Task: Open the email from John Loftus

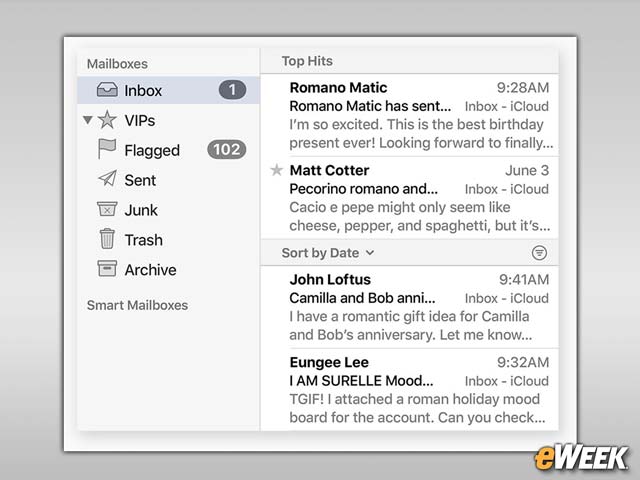Action: [409, 307]
